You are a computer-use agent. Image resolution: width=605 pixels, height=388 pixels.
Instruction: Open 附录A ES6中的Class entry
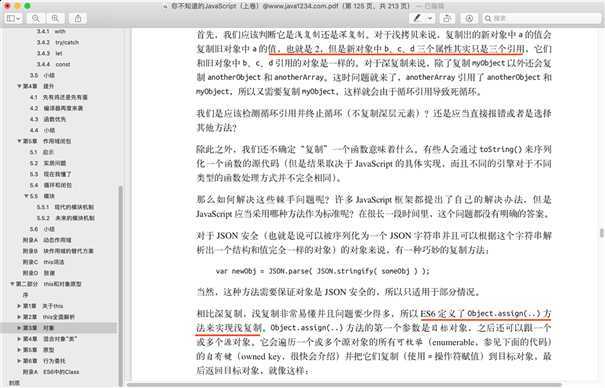point(51,372)
